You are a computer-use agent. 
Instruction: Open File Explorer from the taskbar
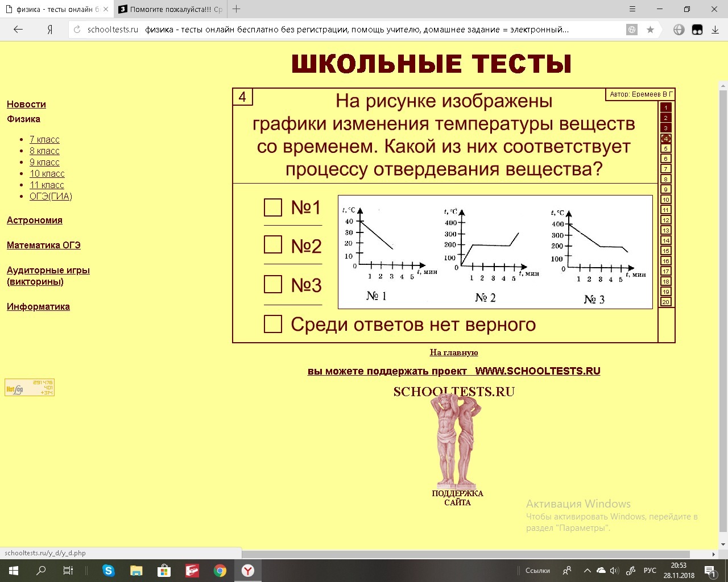click(x=136, y=571)
